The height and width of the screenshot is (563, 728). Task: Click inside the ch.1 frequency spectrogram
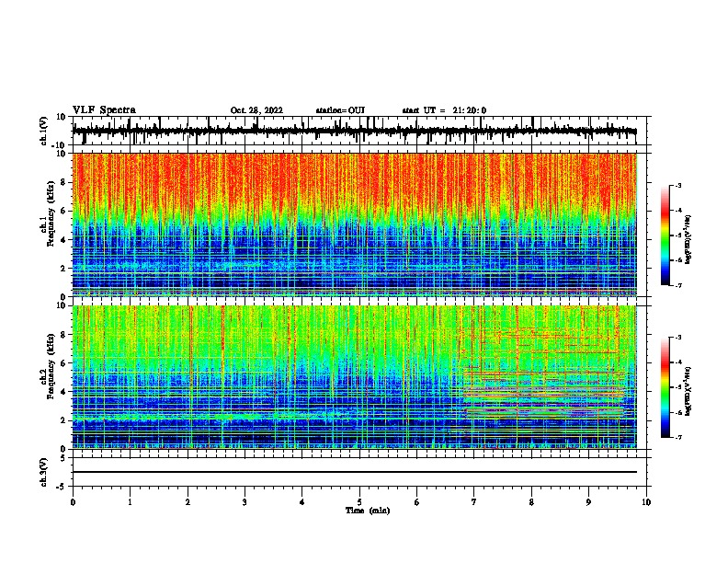point(354,224)
